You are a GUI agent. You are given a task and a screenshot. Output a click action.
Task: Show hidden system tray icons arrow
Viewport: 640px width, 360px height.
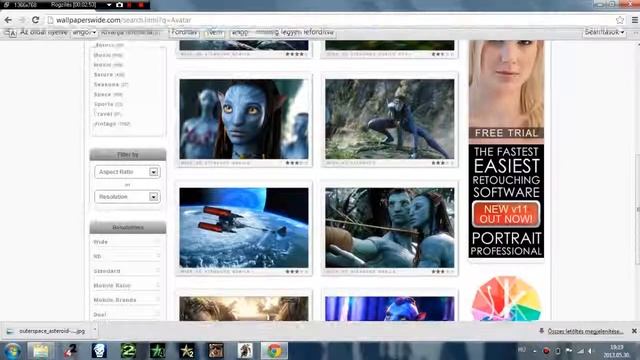[534, 351]
